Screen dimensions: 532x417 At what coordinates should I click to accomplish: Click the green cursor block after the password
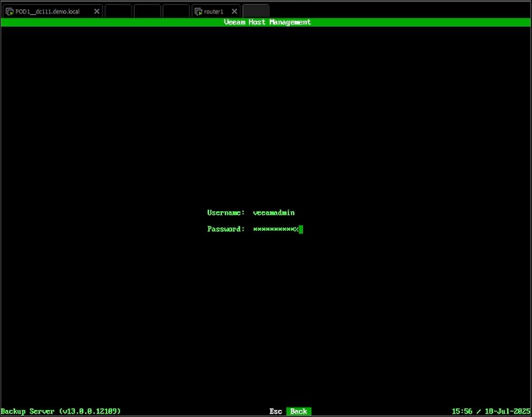point(301,230)
